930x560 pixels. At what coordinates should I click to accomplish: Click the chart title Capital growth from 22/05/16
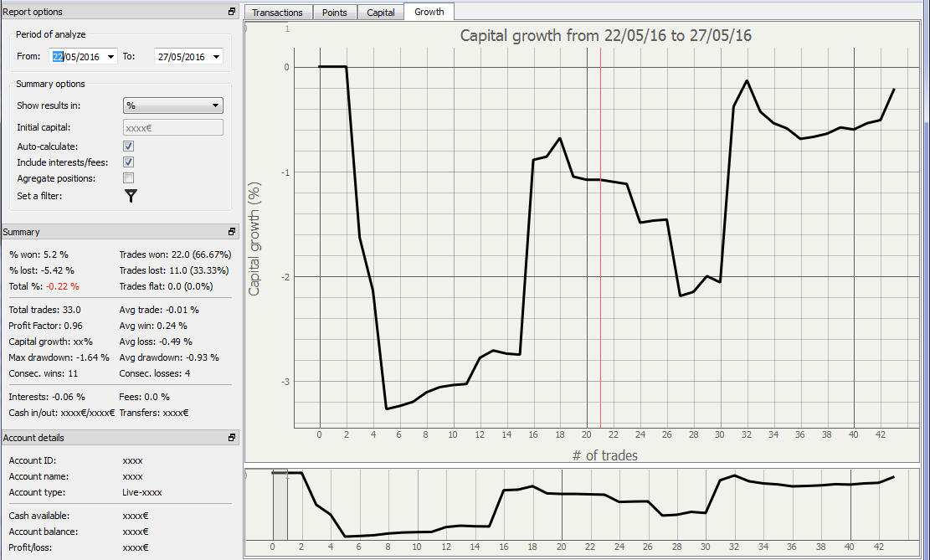coord(605,36)
